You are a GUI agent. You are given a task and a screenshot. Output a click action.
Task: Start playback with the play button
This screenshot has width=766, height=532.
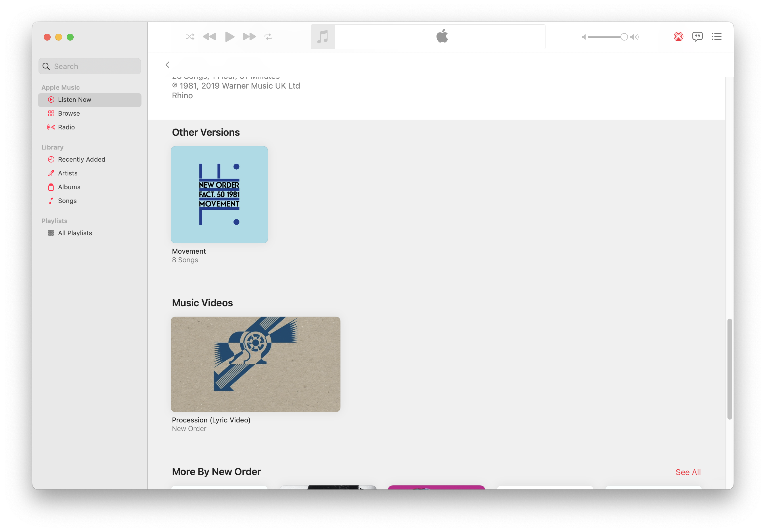click(x=230, y=37)
